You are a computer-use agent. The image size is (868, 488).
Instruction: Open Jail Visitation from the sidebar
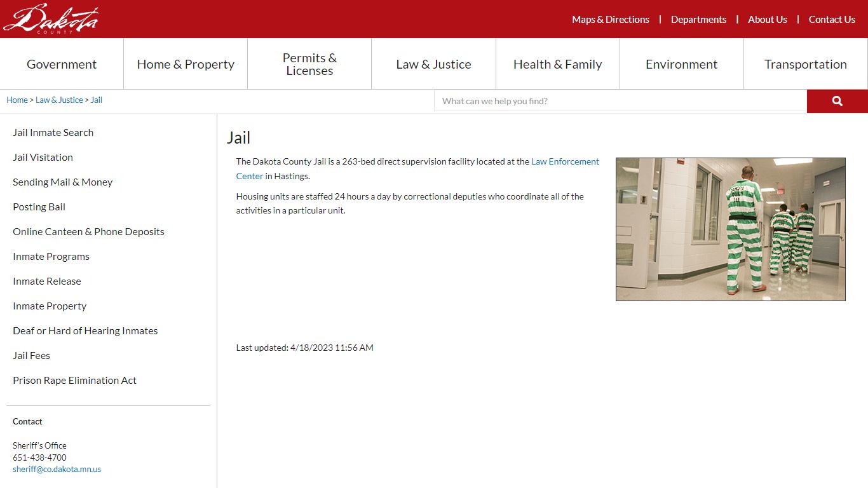pos(43,158)
